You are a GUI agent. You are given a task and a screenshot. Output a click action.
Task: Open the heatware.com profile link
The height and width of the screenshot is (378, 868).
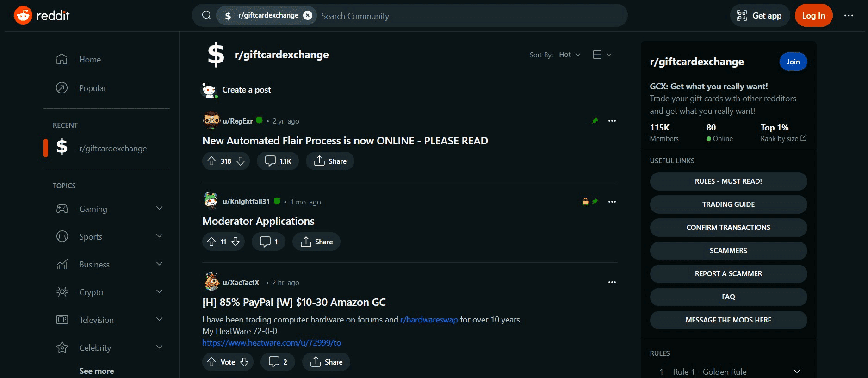(x=272, y=343)
